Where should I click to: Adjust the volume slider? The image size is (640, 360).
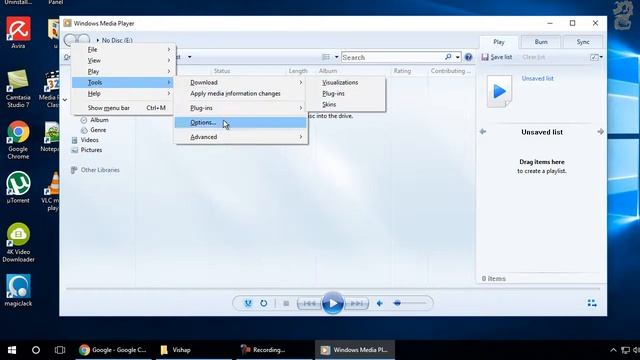[409, 303]
